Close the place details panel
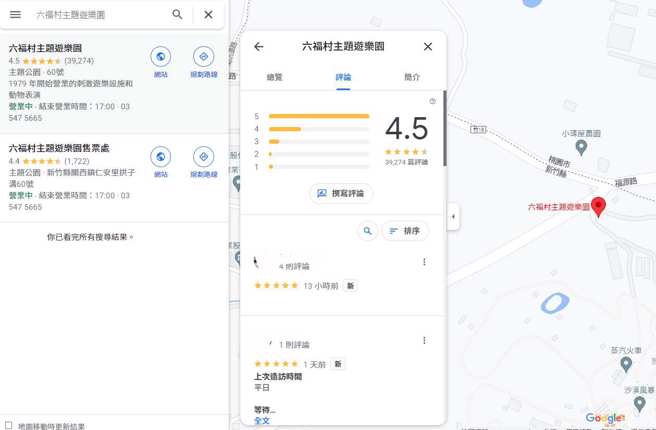 [428, 46]
